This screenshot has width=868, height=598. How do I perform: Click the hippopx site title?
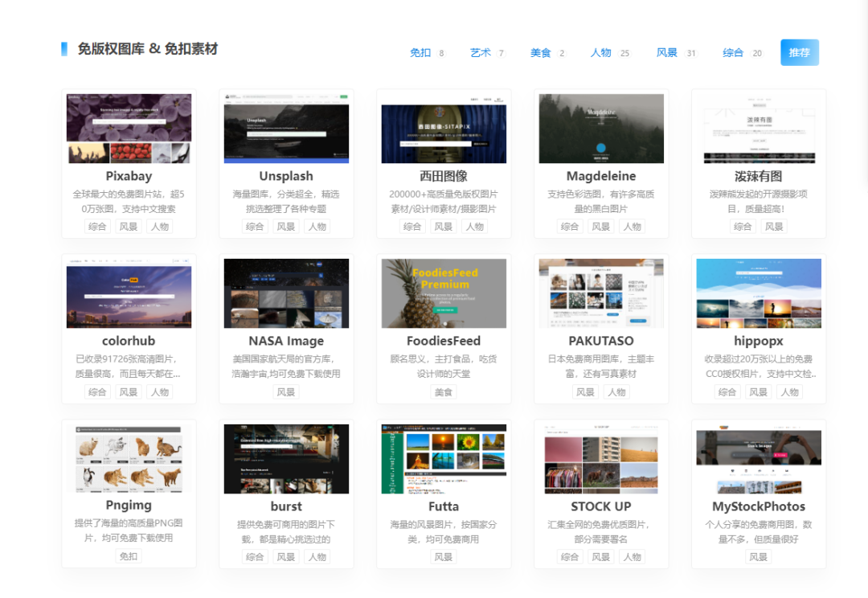pos(759,340)
